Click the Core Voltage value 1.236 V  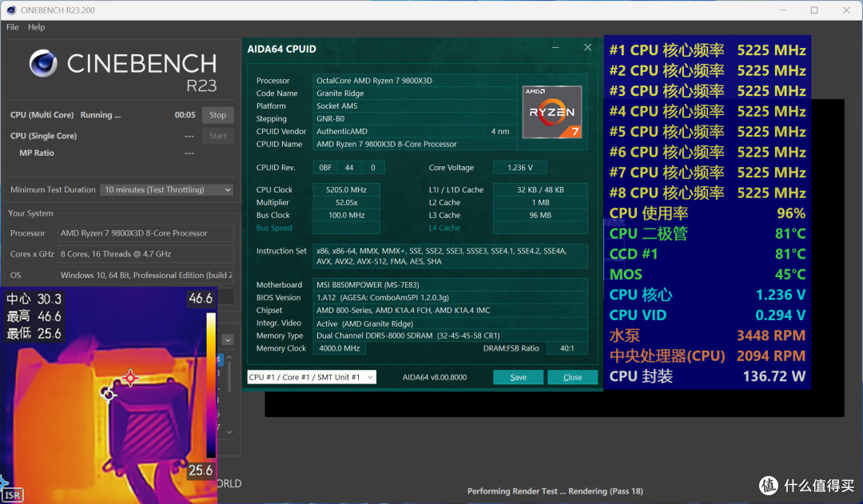click(519, 167)
